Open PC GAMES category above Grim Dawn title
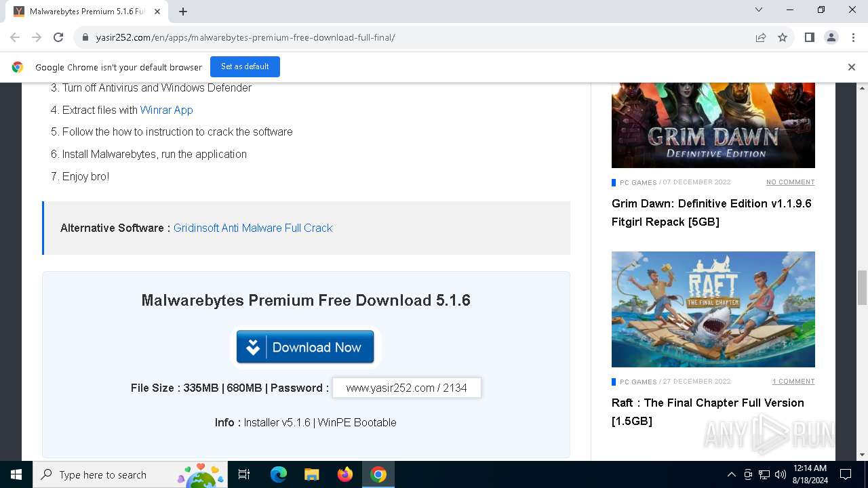The width and height of the screenshot is (868, 488). pos(638,182)
